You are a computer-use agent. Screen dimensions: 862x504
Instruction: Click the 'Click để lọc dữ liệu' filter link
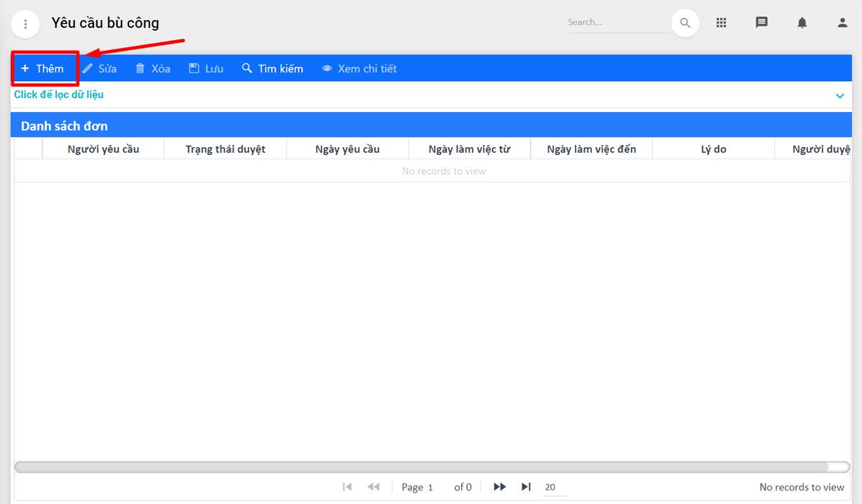(x=59, y=94)
